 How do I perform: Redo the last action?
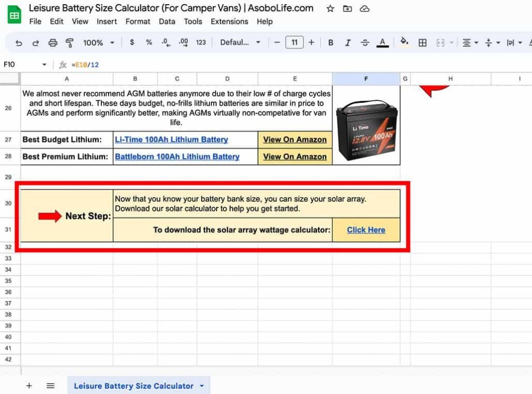36,43
